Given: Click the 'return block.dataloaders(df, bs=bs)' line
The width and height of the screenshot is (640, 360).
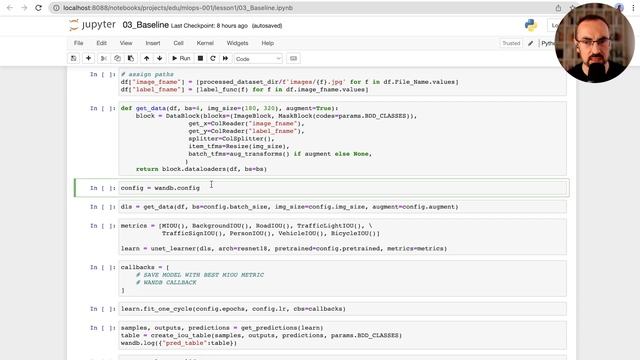Looking at the screenshot, I should (201, 169).
